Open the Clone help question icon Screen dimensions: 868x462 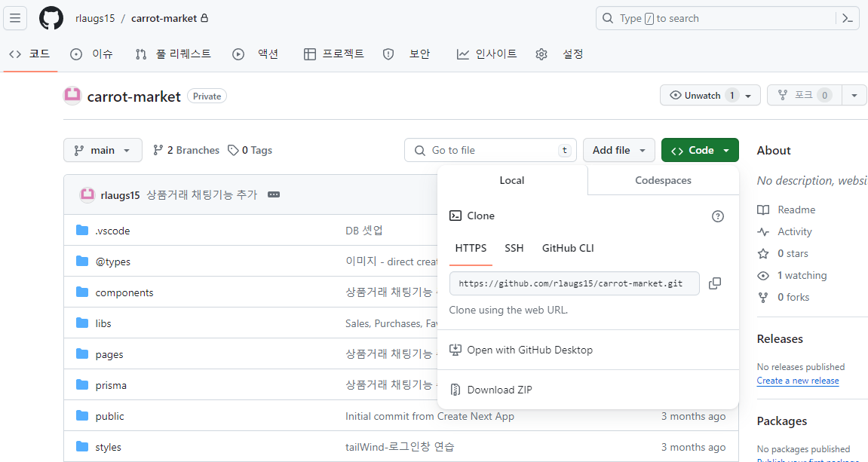(x=717, y=216)
